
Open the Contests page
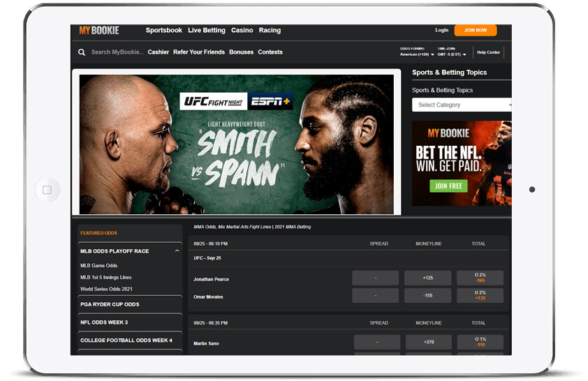coord(270,52)
